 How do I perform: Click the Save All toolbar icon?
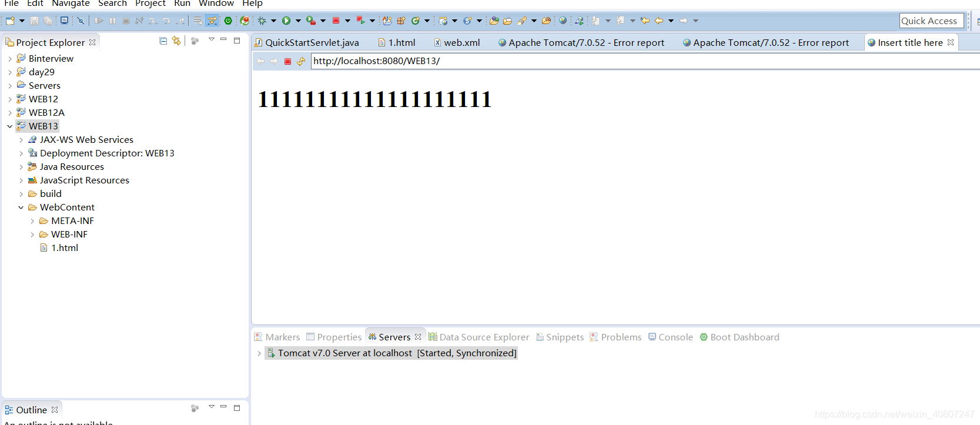pyautogui.click(x=48, y=21)
